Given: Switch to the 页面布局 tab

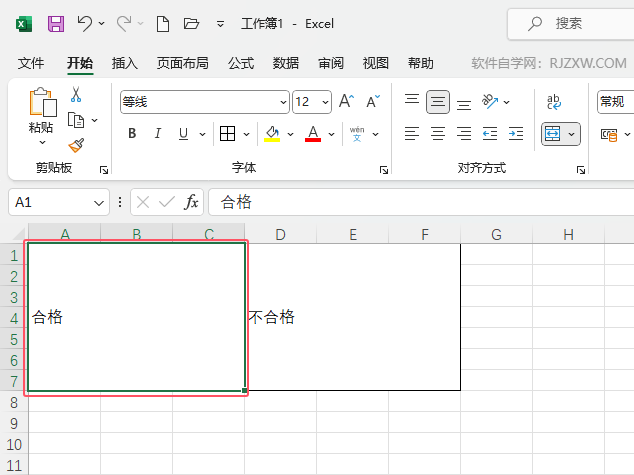Looking at the screenshot, I should (x=182, y=63).
